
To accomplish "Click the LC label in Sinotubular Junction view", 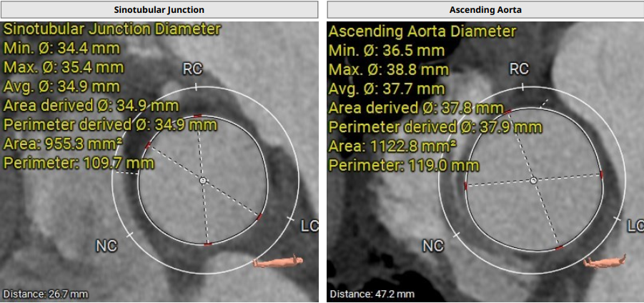I will pyautogui.click(x=309, y=226).
